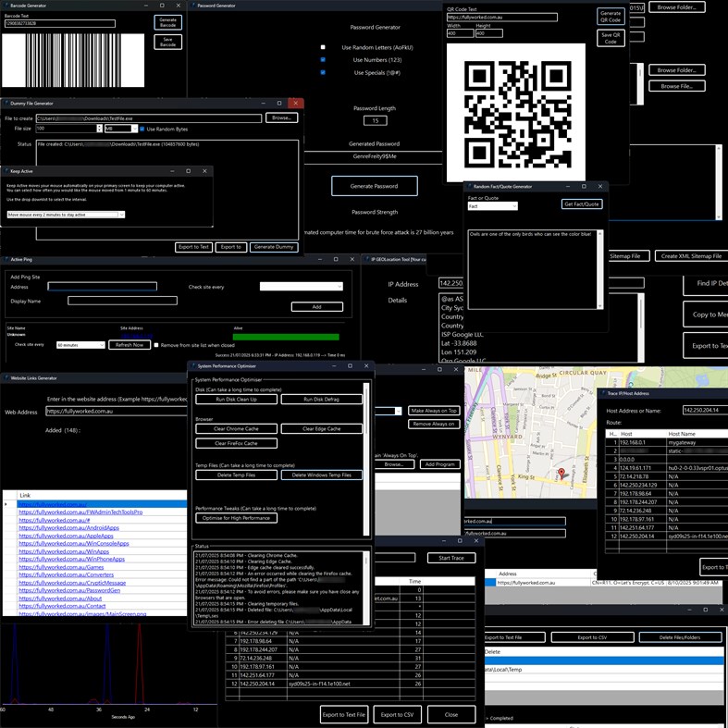Screen dimensions: 728x728
Task: Click Delete Files/Folders button
Action: [x=680, y=637]
